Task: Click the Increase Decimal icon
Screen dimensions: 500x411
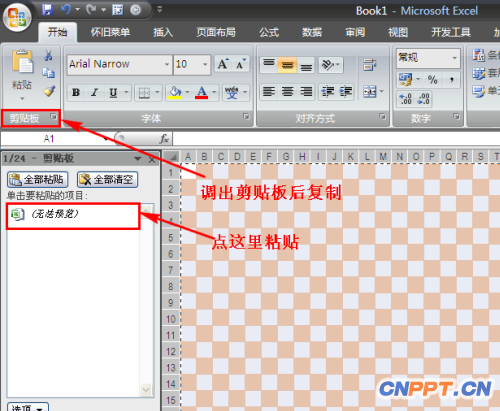Action: tap(406, 99)
